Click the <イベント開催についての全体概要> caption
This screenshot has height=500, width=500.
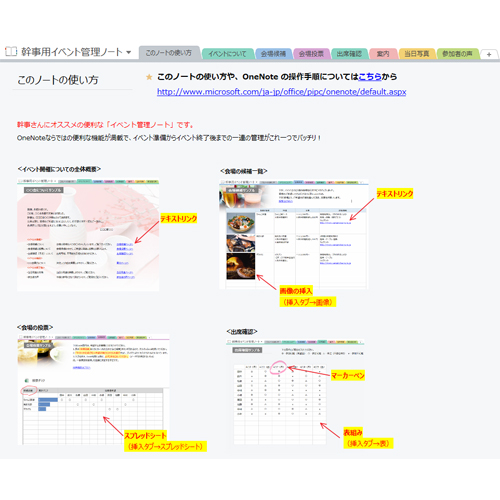click(59, 169)
